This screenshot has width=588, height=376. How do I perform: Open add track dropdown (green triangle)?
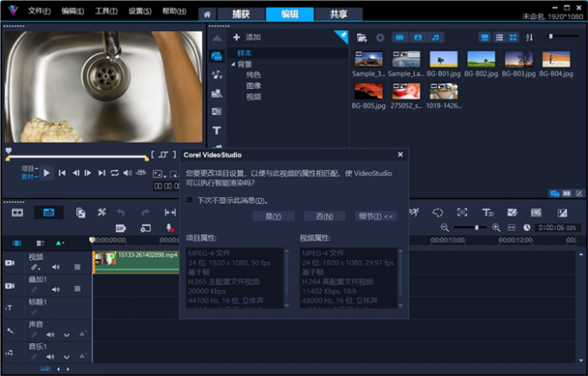pos(60,243)
